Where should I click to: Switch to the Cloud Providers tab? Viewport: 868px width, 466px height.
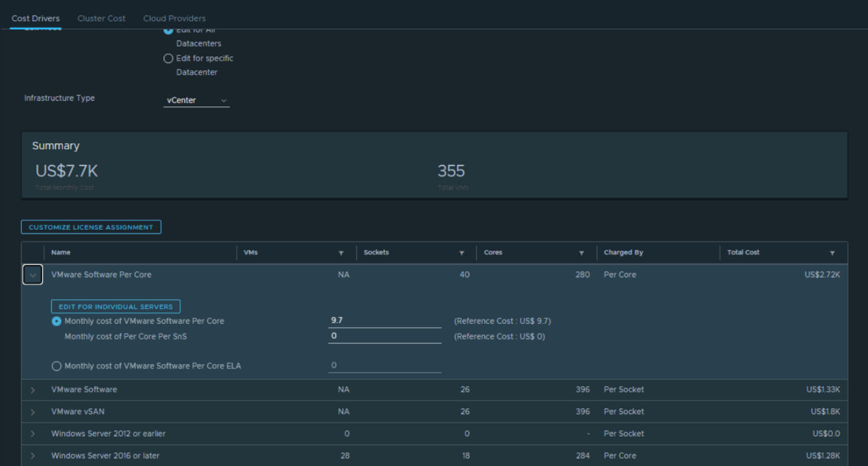[x=173, y=18]
